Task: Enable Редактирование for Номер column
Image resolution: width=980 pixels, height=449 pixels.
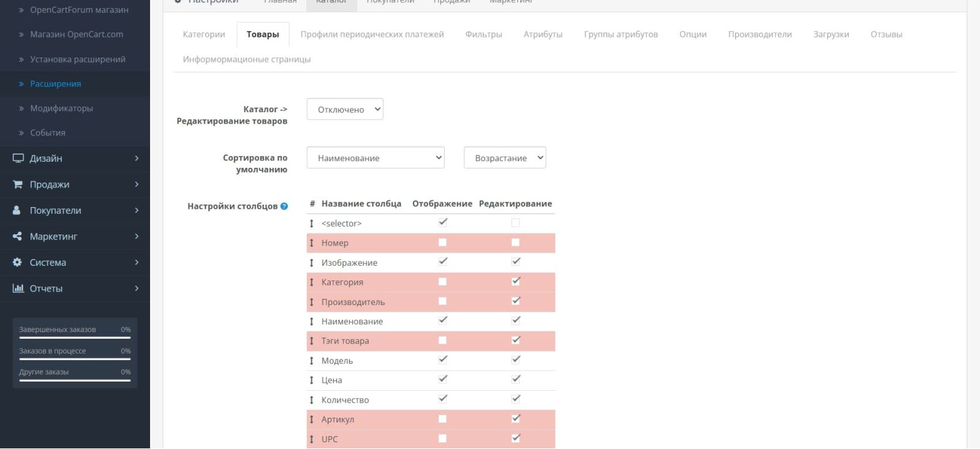Action: [x=516, y=243]
